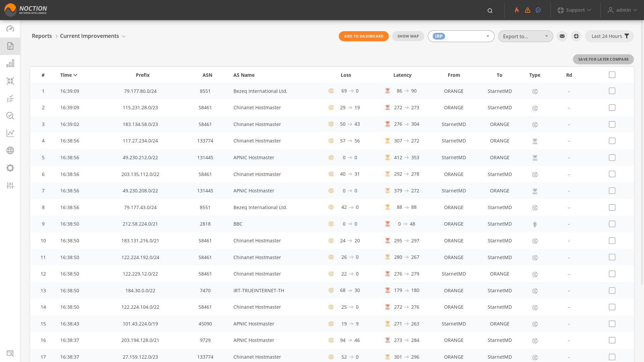Click the Reports breadcrumb menu item

click(42, 36)
